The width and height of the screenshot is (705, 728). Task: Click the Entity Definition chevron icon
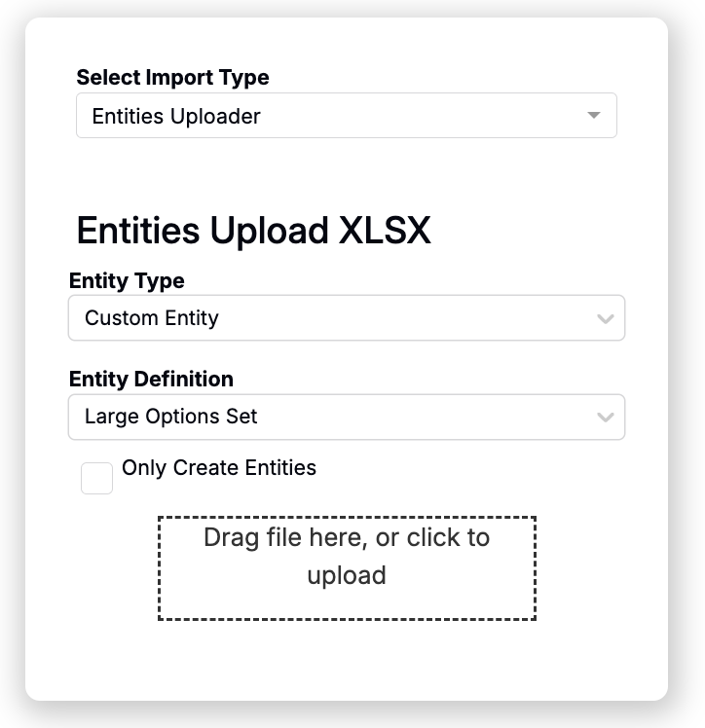606,418
